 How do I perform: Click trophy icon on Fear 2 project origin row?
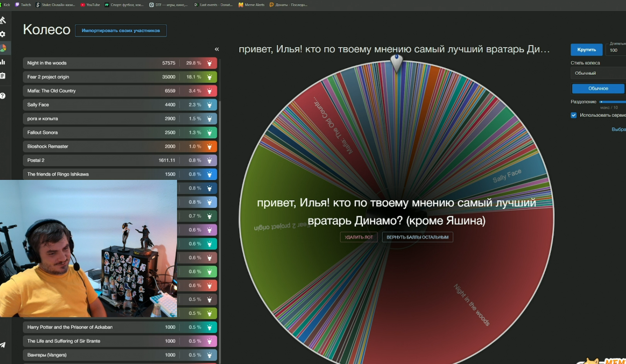point(209,77)
